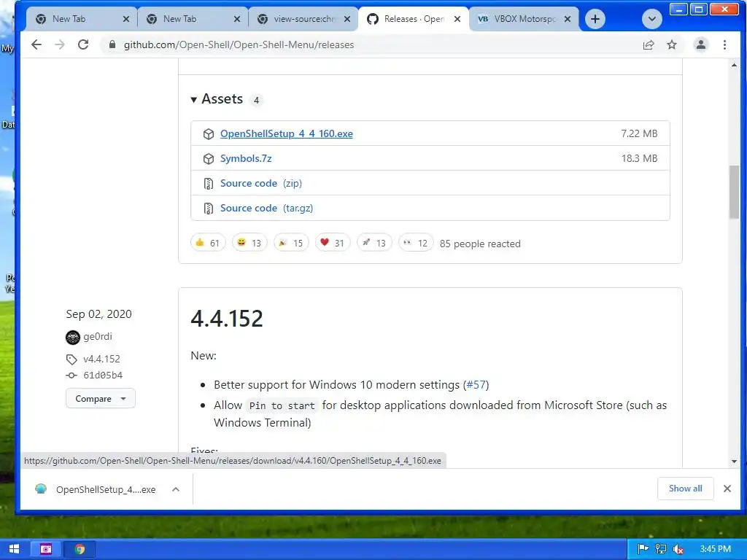Share this page using the share icon
Viewport: 747px width, 560px height.
coord(649,44)
